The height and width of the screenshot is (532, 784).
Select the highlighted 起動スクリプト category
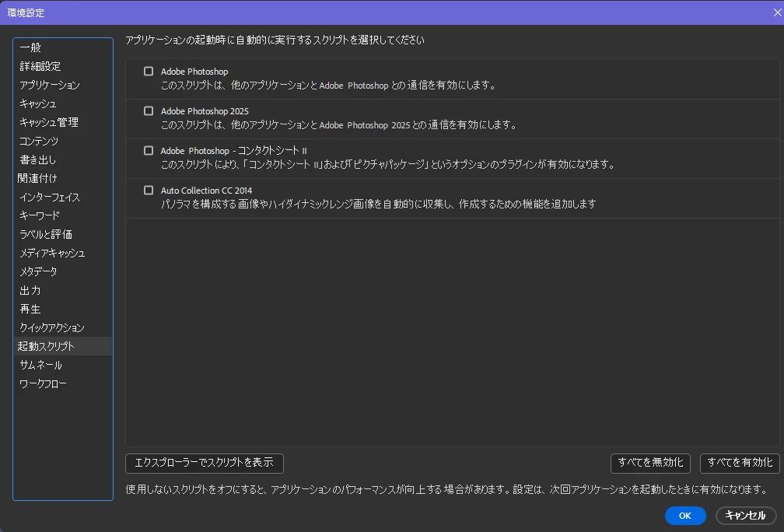click(63, 346)
